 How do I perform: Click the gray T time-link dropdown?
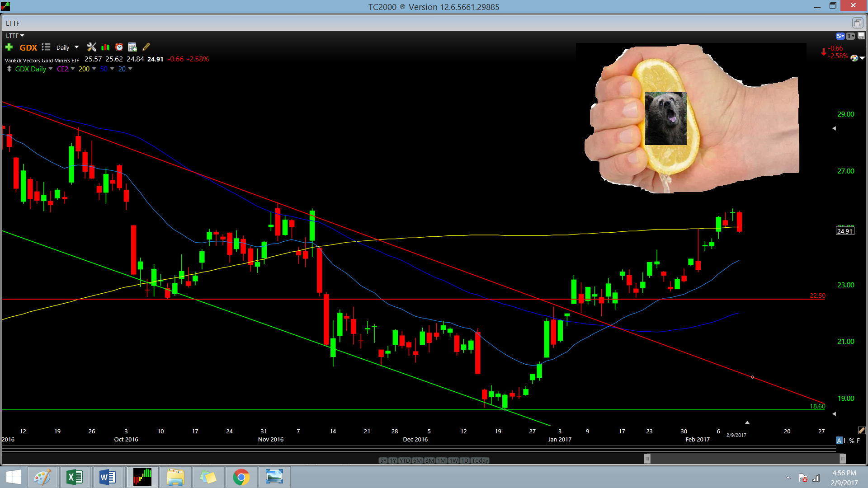(x=850, y=36)
